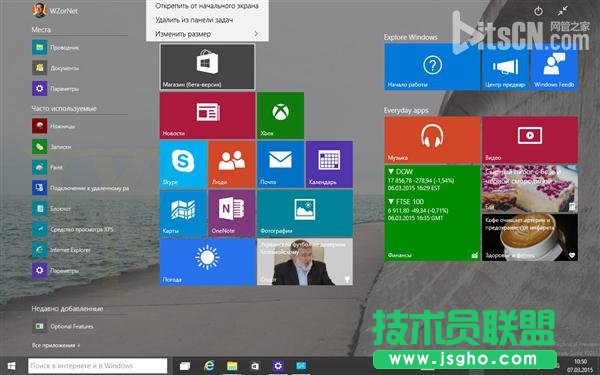Click the Start menu resize arrows icon
Screen dimensions: 600x375
click(562, 11)
